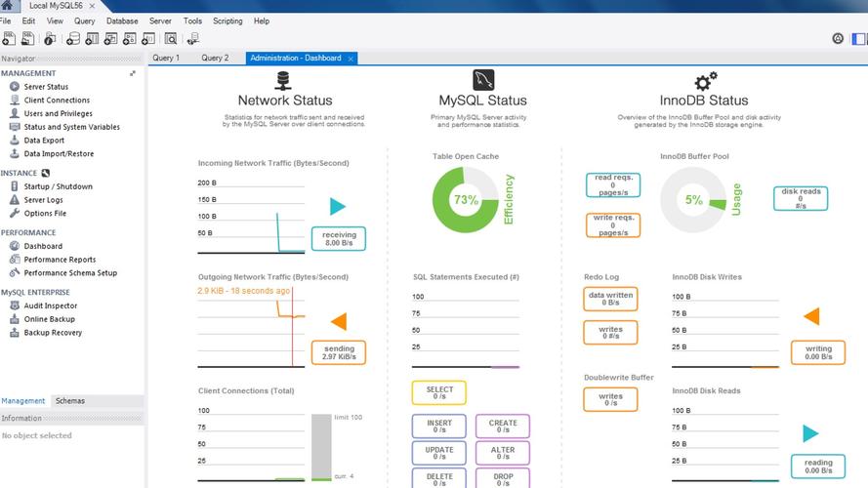
Task: Open the Edit menu
Action: 28,21
